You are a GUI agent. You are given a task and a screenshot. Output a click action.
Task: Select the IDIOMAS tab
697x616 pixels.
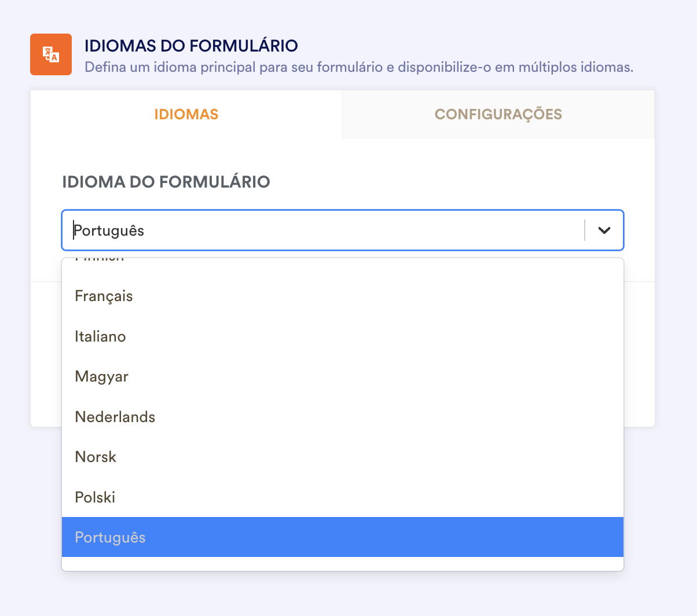(186, 114)
